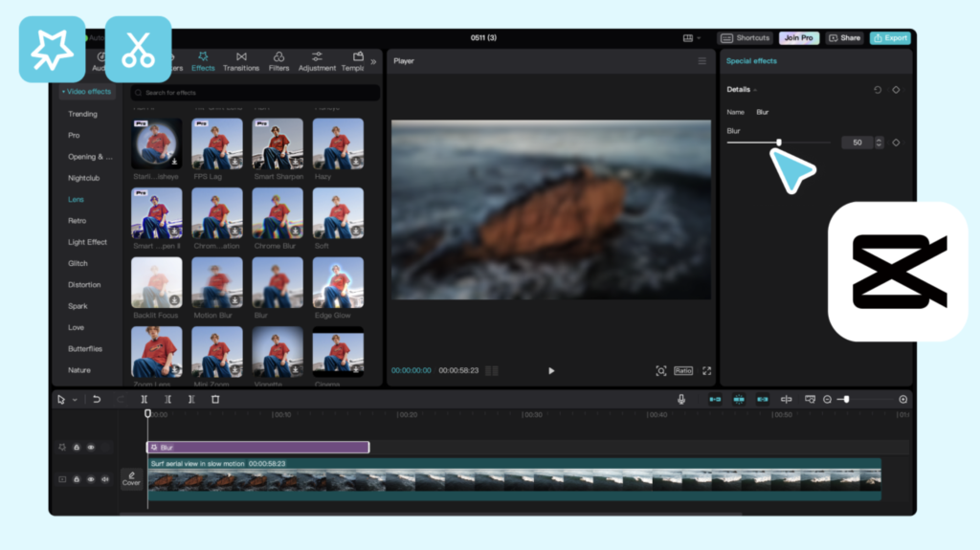Click the Player panel menu icon
980x550 pixels.
click(702, 61)
